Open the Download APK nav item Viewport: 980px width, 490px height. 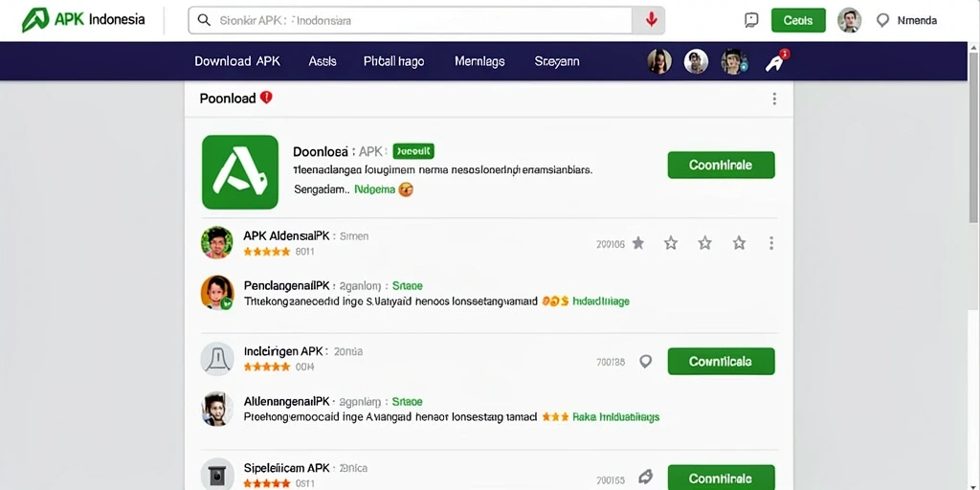(237, 61)
